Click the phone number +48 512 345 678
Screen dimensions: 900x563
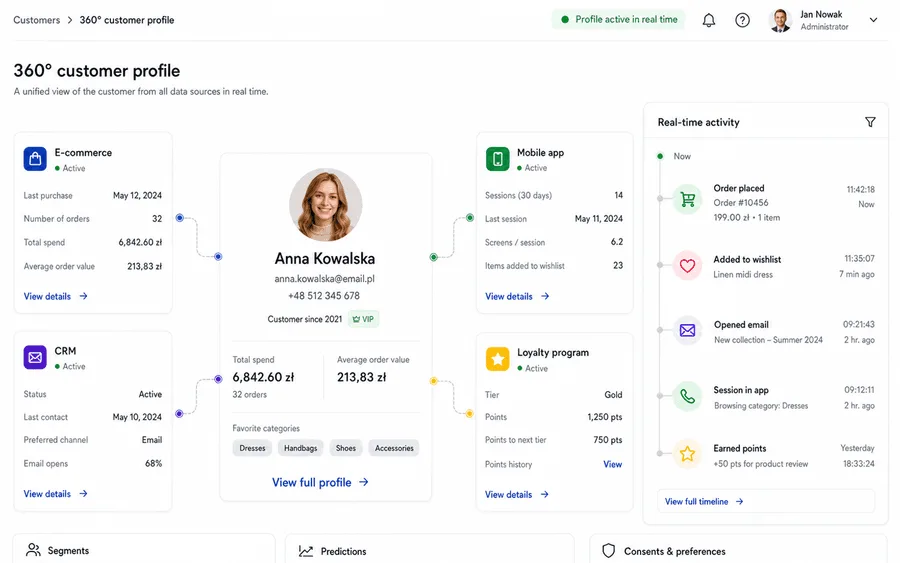tap(324, 296)
